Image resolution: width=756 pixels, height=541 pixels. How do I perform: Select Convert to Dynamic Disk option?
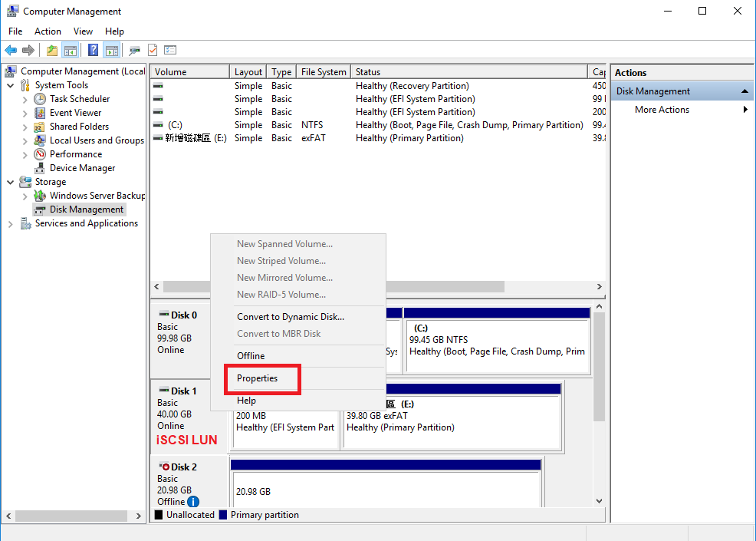pyautogui.click(x=291, y=317)
